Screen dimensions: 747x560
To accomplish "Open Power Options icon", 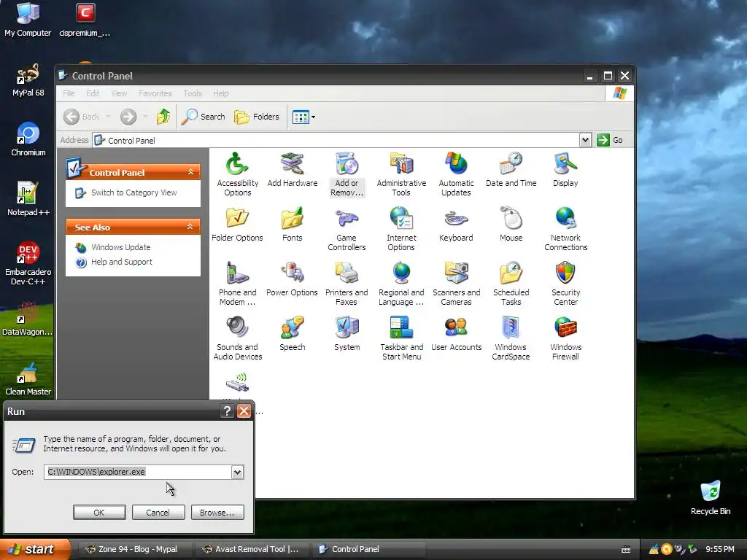I will click(x=292, y=279).
